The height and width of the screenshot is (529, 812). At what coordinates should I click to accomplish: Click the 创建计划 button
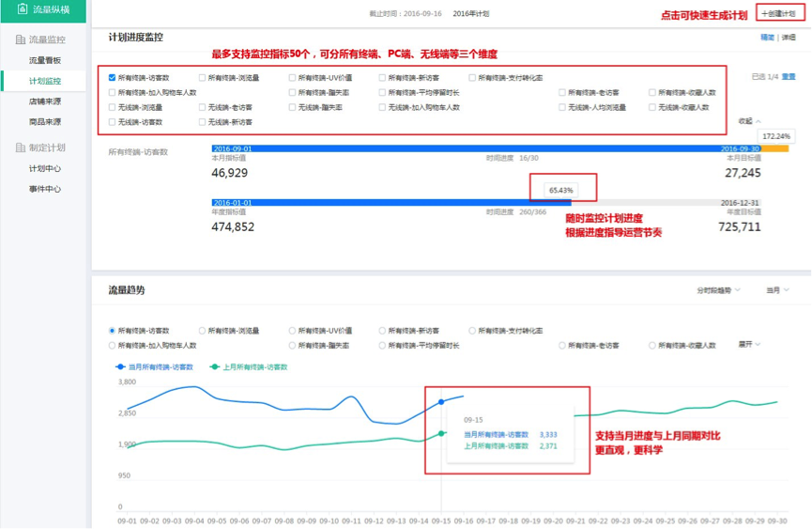tap(780, 14)
